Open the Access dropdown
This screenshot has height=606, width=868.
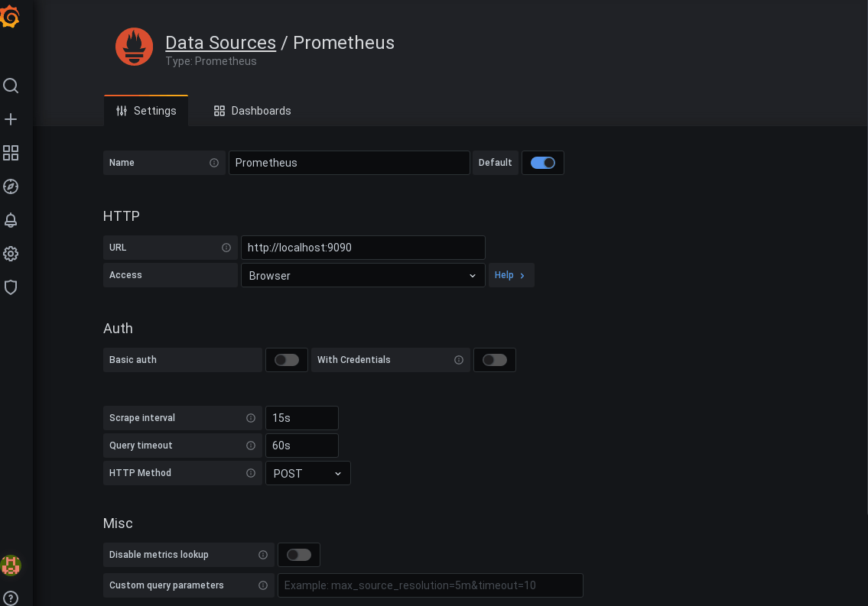pos(362,275)
